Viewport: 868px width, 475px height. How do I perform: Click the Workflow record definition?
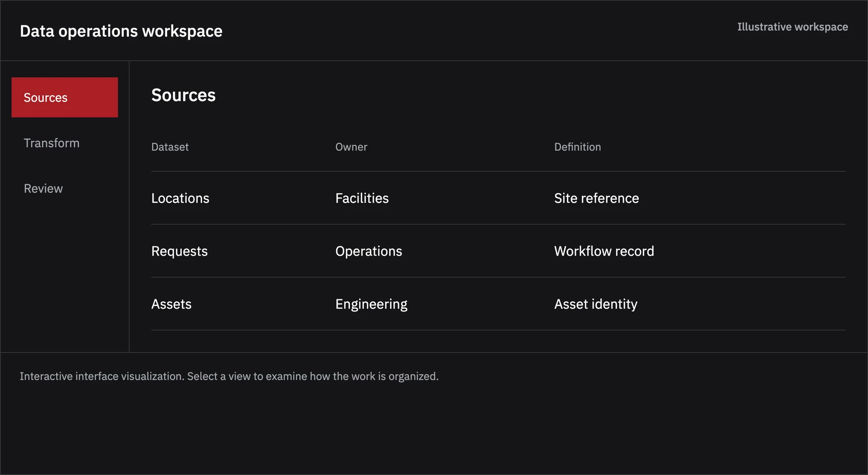pos(604,251)
